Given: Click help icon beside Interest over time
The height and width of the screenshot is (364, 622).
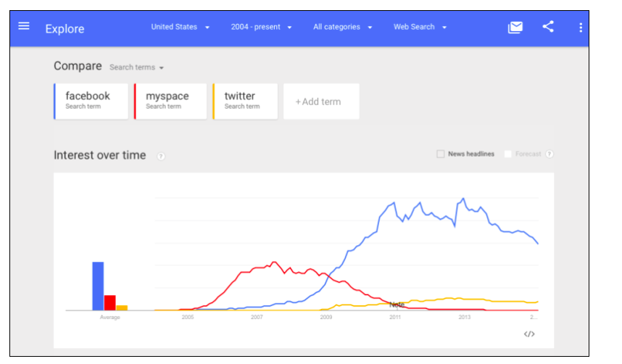Looking at the screenshot, I should pos(161,156).
